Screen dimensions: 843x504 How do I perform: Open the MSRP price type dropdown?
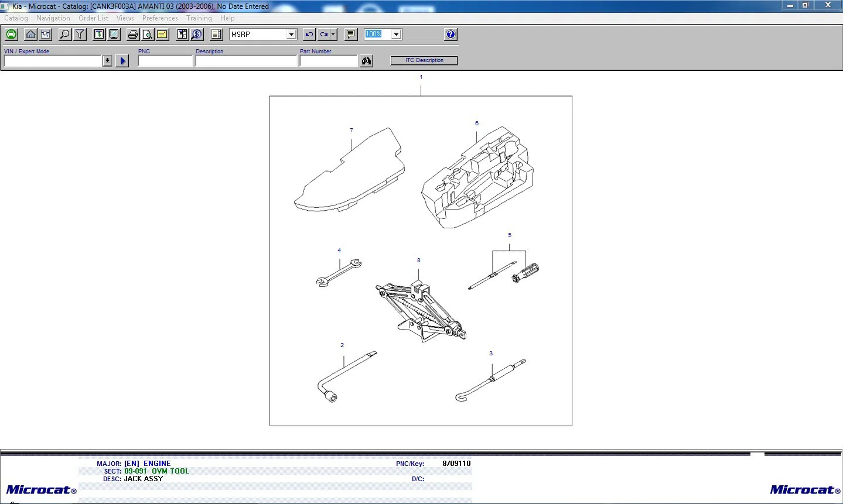(x=291, y=35)
